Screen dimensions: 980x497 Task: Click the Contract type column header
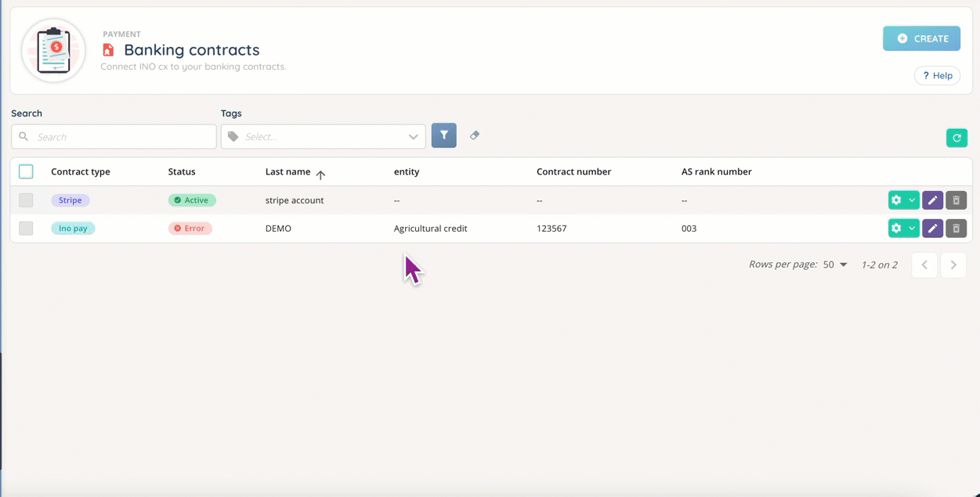[80, 171]
